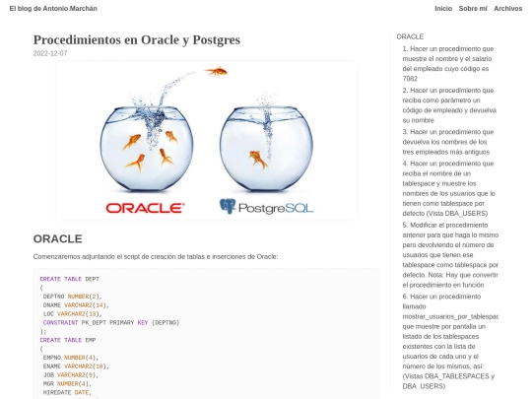Jump to the ORACLE section in the sidebar contents
Image resolution: width=532 pixels, height=399 pixels.
click(x=410, y=36)
